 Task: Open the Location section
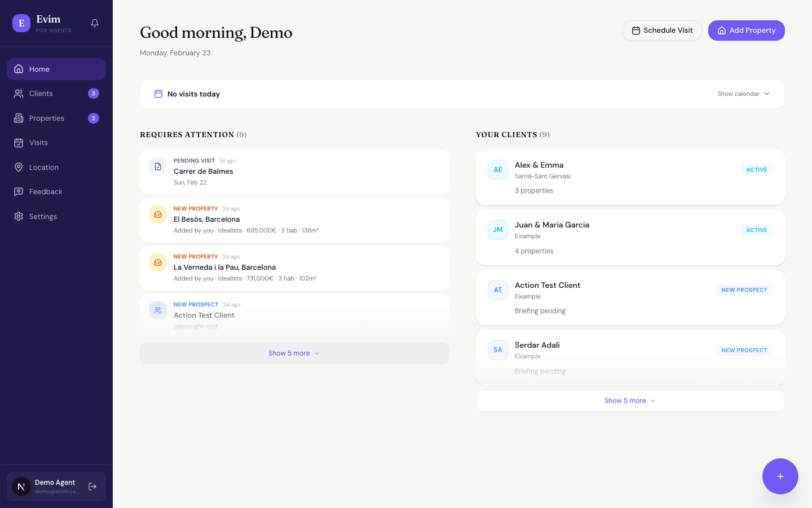19,167
